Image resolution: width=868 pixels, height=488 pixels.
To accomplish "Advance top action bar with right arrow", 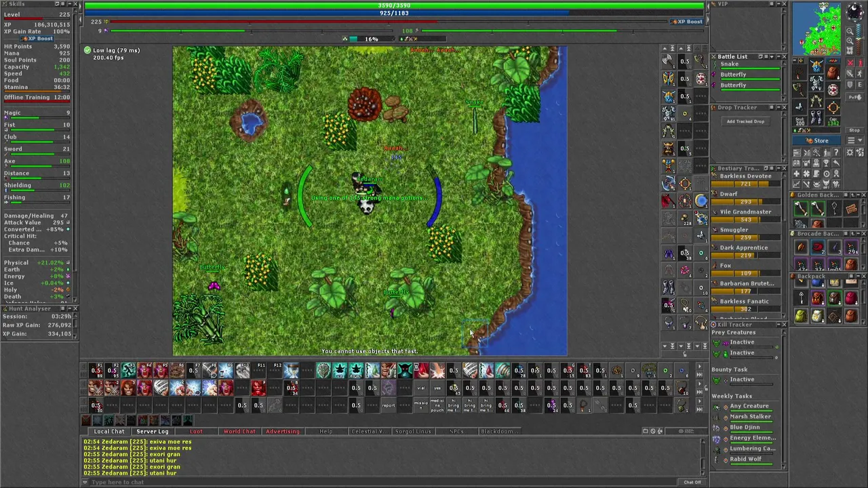I will click(x=698, y=366).
